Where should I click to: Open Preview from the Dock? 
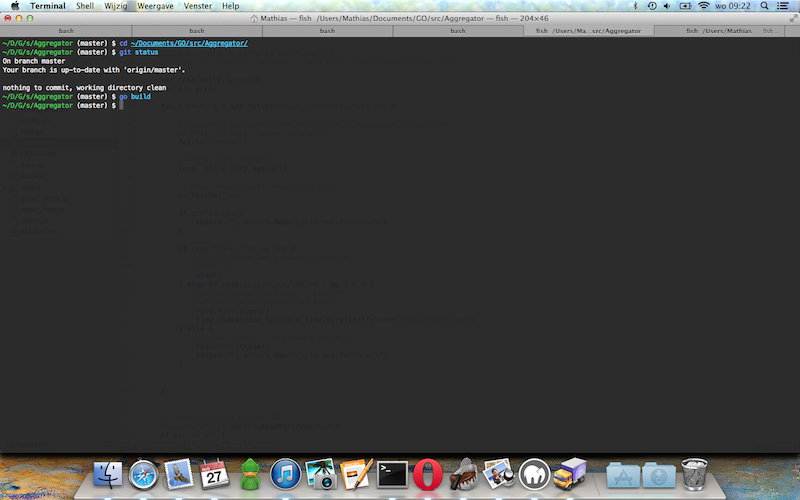498,474
